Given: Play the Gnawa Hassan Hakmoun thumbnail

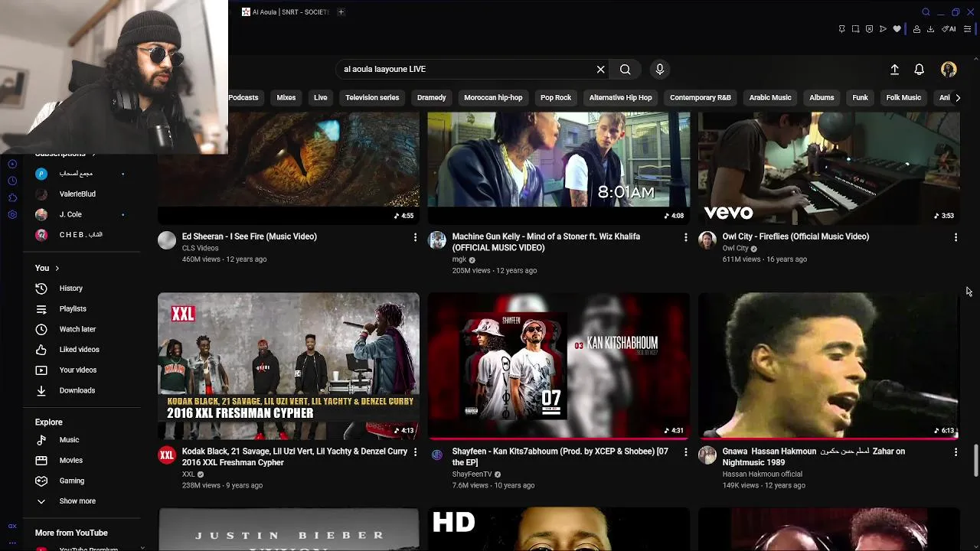Looking at the screenshot, I should pos(828,366).
